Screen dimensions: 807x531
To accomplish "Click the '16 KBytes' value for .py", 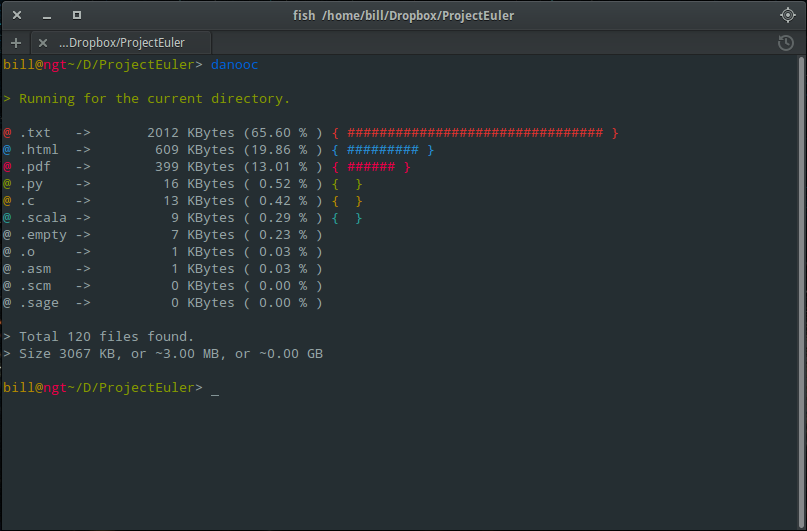I will click(199, 184).
